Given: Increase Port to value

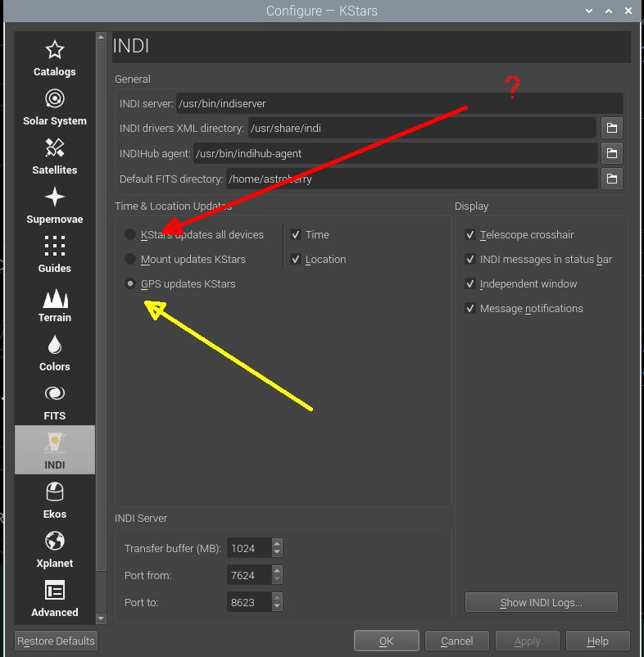Looking at the screenshot, I should (x=277, y=597).
